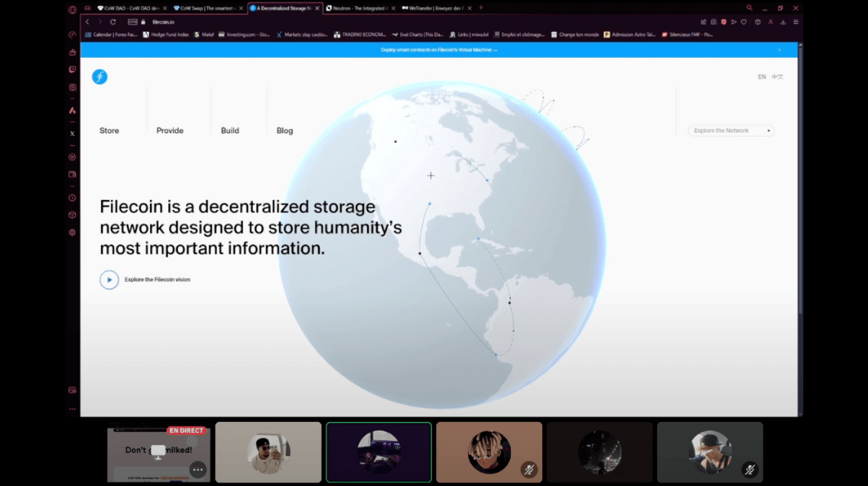The width and height of the screenshot is (868, 486).
Task: Go back using the browser back arrow
Action: (87, 22)
